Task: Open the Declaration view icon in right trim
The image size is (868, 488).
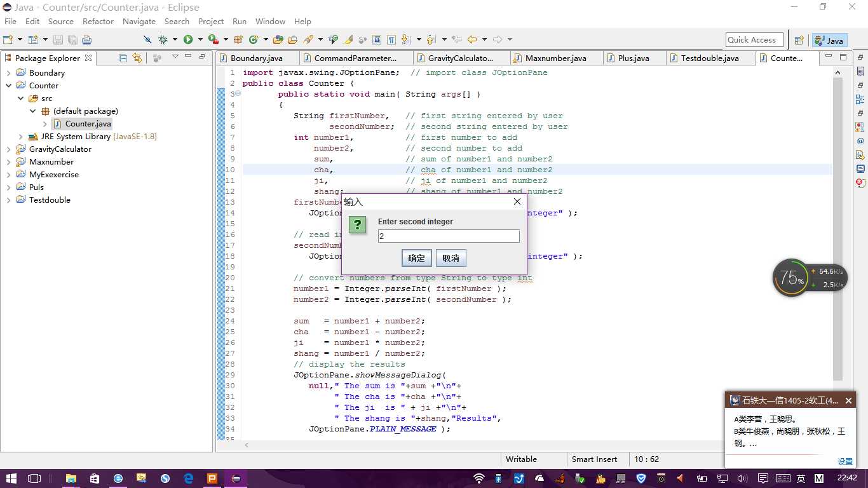Action: [860, 155]
